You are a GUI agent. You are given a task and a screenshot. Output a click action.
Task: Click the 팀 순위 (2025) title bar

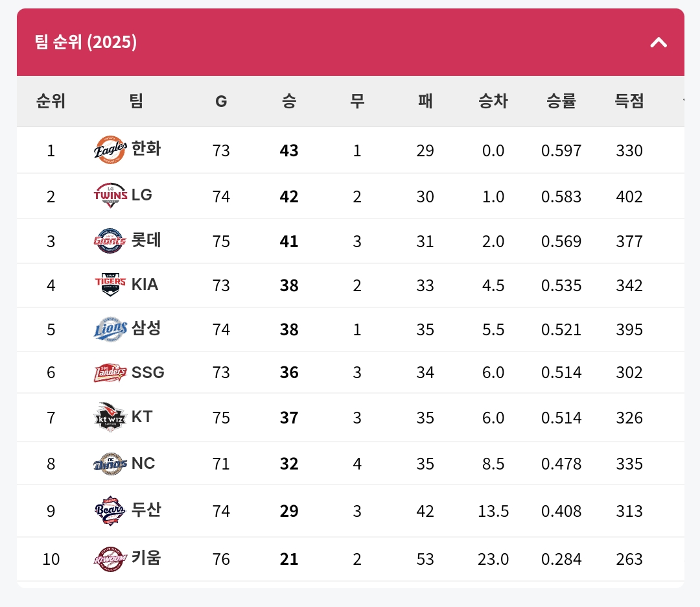coord(351,42)
